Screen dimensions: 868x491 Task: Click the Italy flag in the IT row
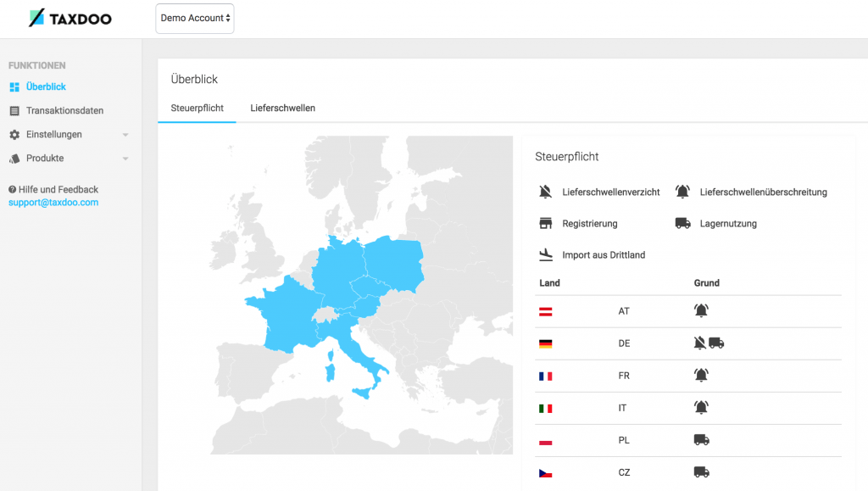545,409
